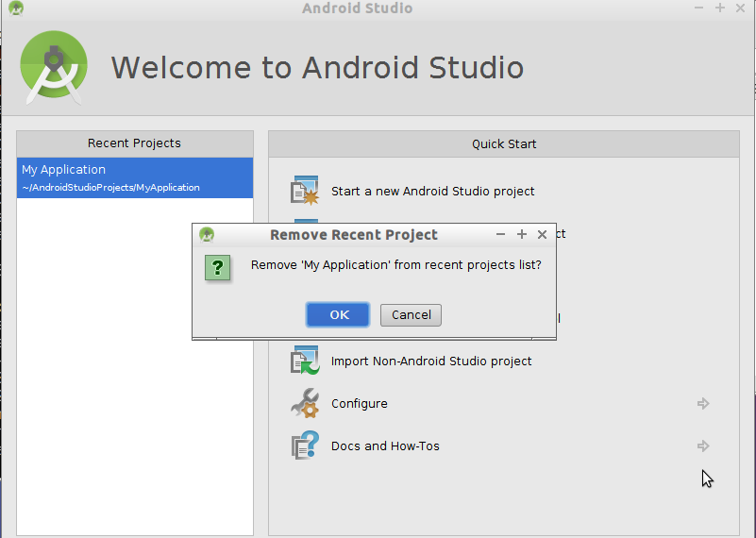Click the new Android Studio project icon
Screen dimensions: 756x538
tap(305, 191)
